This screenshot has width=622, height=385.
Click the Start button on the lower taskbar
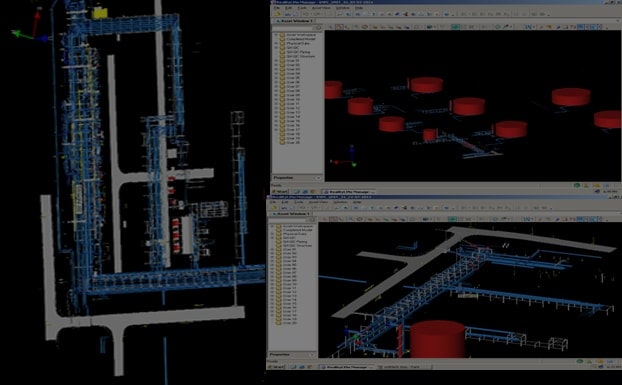point(277,367)
